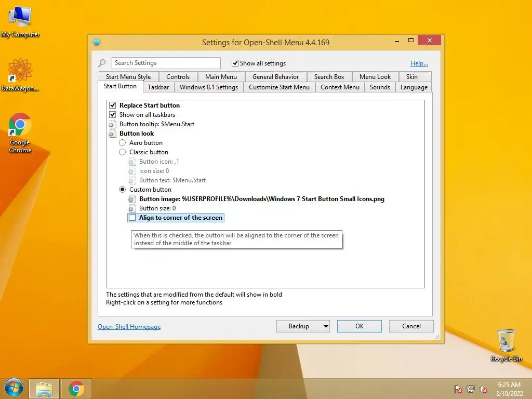Open the Backup dropdown arrow
532x399 pixels.
pos(326,326)
